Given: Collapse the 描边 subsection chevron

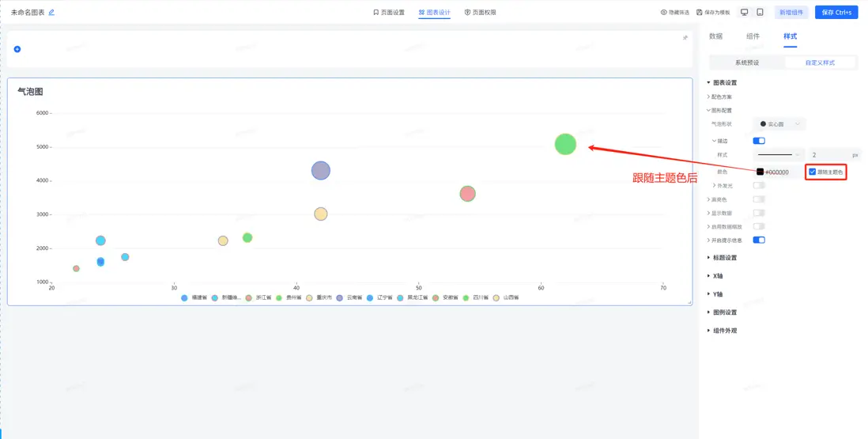Looking at the screenshot, I should coord(714,141).
